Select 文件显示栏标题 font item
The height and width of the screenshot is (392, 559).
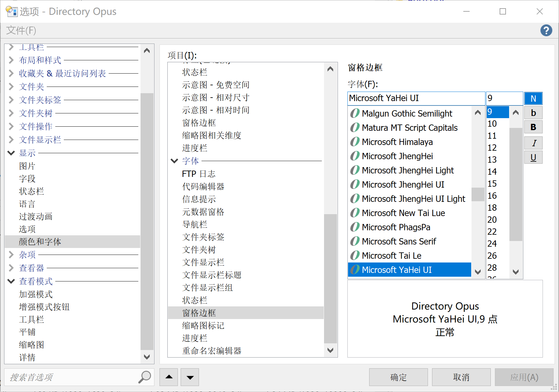click(212, 275)
